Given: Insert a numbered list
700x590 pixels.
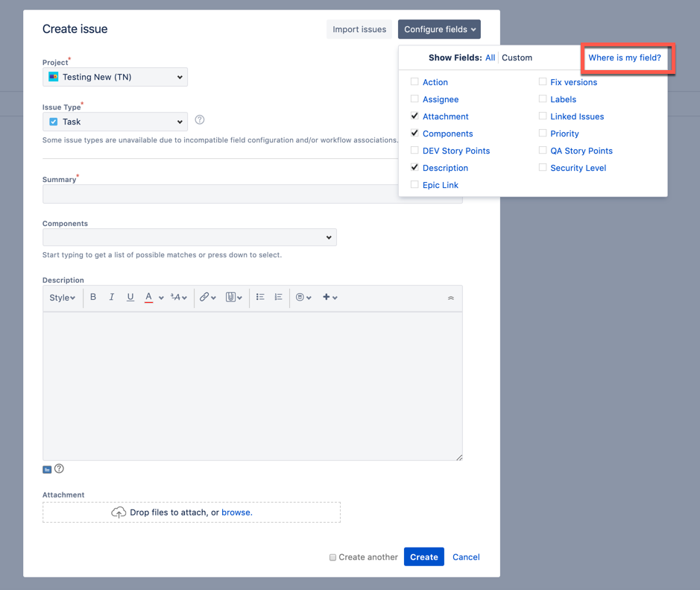Looking at the screenshot, I should pos(279,297).
